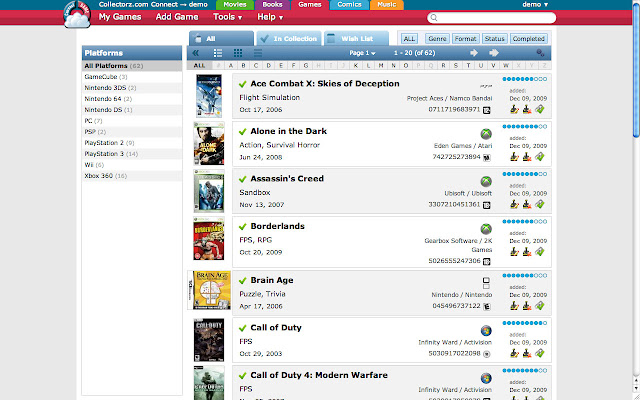Click the Xbox 360 platform icon for Alone in the Dark
Screen dimensions: 640x400
click(486, 134)
